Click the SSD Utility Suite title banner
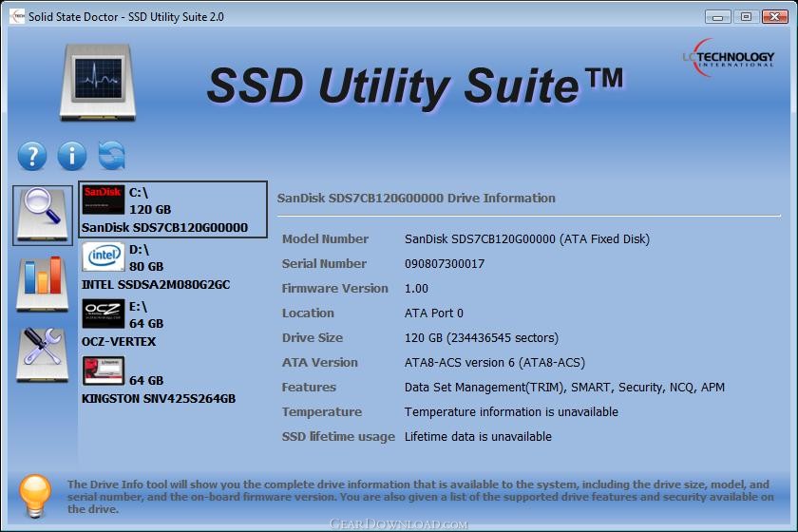Image resolution: width=798 pixels, height=532 pixels. pos(415,86)
